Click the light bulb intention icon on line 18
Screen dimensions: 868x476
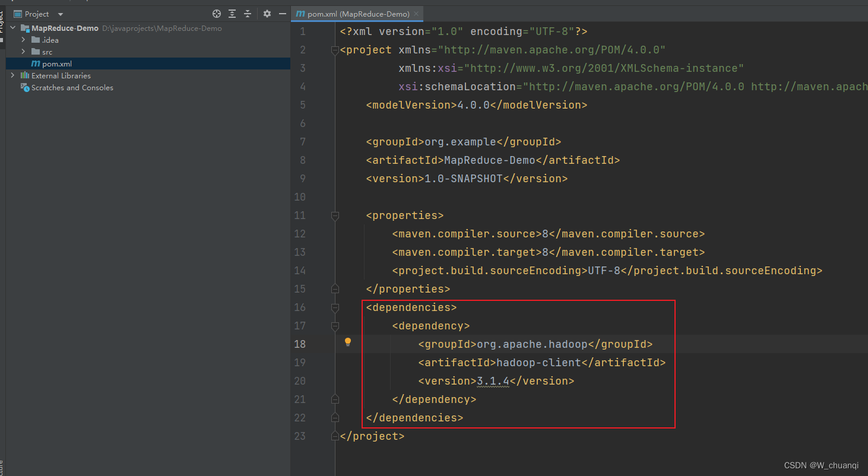pyautogui.click(x=348, y=342)
